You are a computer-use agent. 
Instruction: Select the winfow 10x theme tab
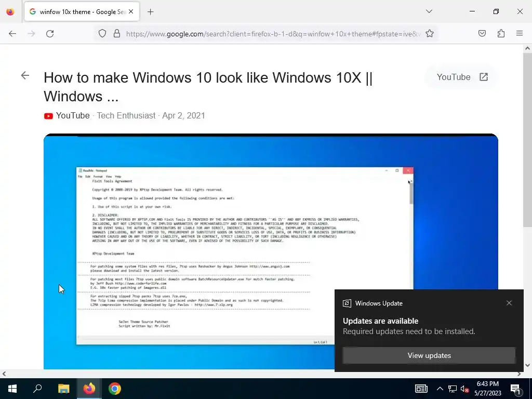(x=82, y=12)
